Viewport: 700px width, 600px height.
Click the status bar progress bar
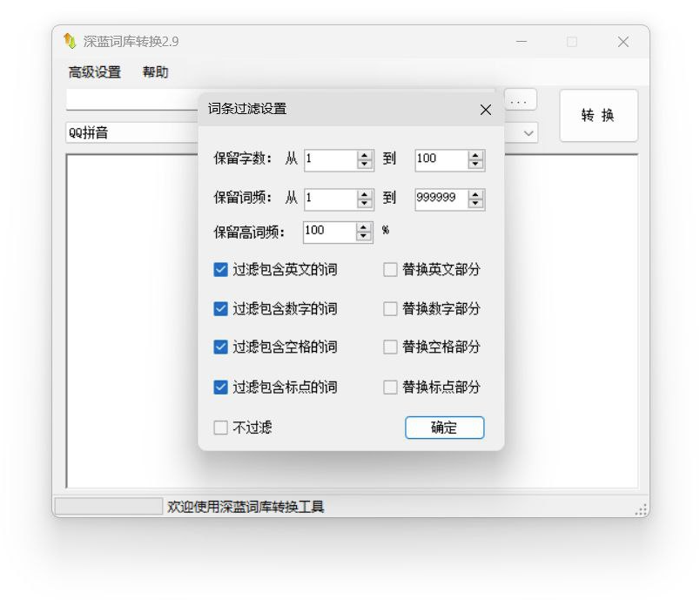[x=109, y=506]
